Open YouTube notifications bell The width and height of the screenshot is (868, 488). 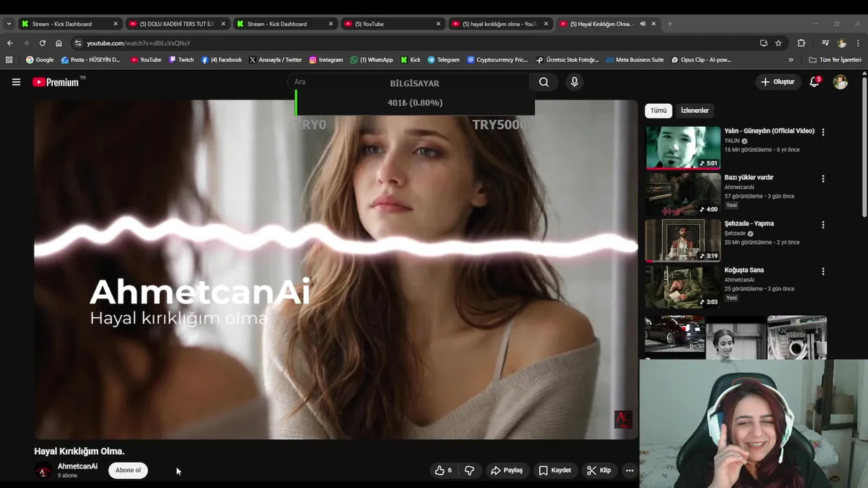(814, 82)
